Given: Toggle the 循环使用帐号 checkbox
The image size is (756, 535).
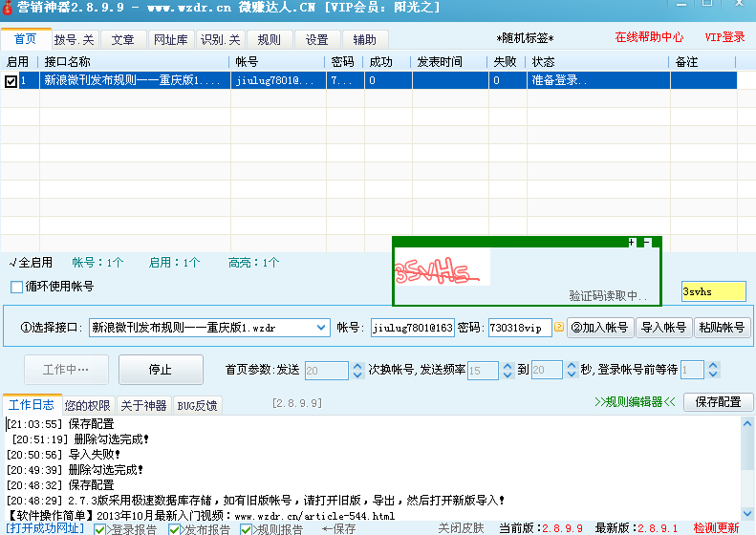Looking at the screenshot, I should click(x=16, y=287).
